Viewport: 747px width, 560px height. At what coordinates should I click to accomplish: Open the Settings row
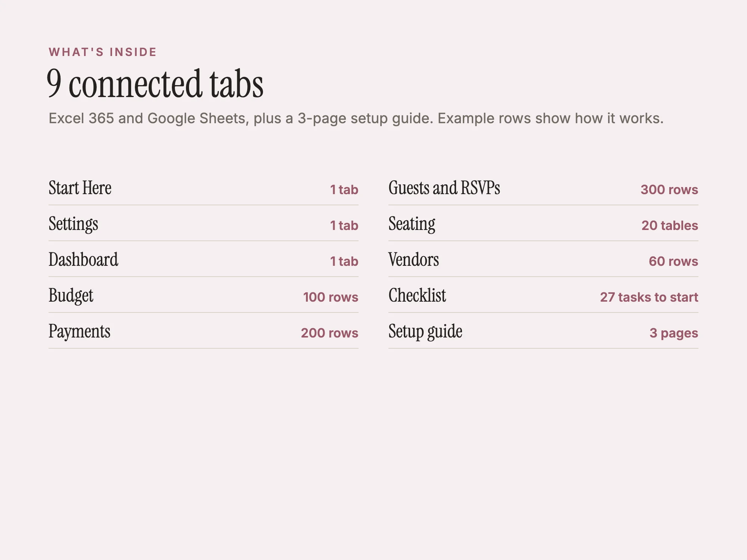coord(204,223)
